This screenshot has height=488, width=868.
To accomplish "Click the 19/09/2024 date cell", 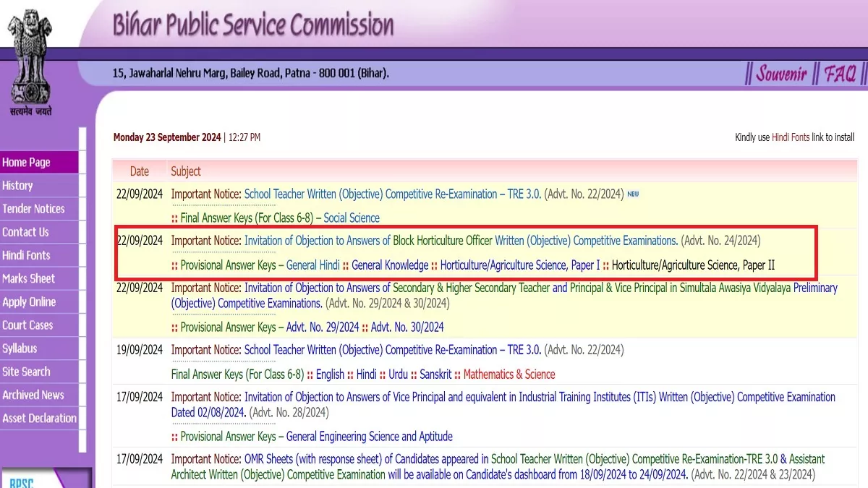I will [x=140, y=350].
